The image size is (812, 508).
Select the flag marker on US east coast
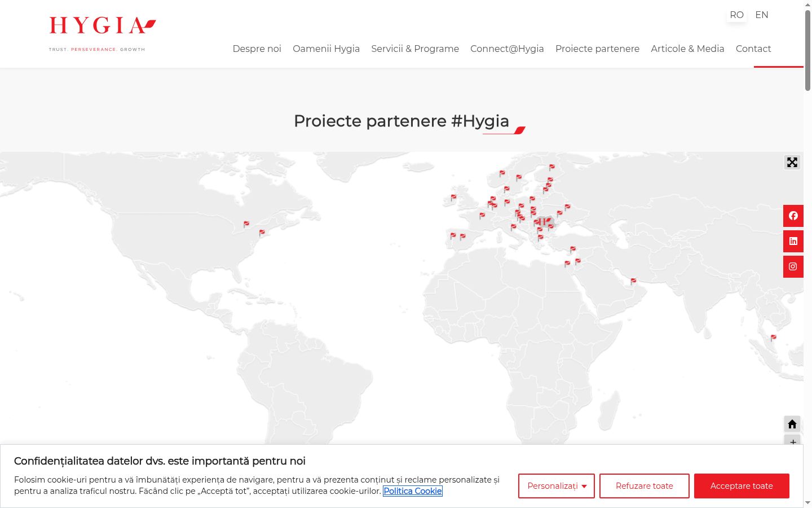click(262, 233)
